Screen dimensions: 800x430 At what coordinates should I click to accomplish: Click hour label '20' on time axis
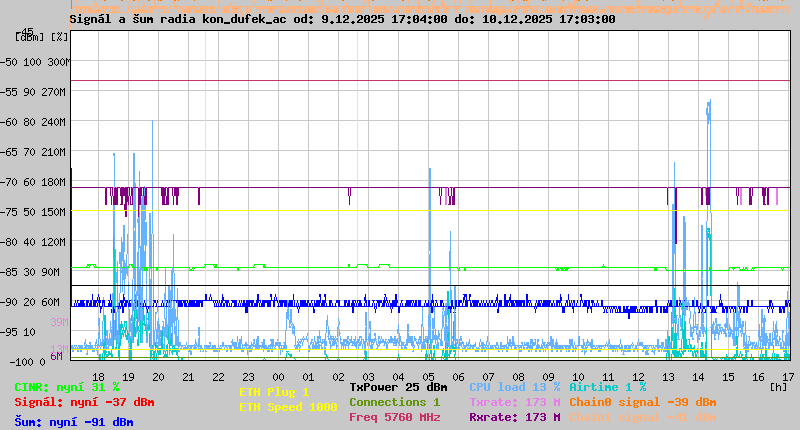(x=158, y=377)
